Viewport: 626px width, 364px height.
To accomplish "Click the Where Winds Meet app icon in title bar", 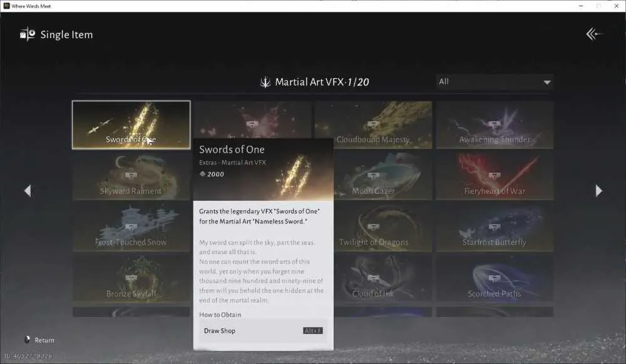I will (x=6, y=6).
